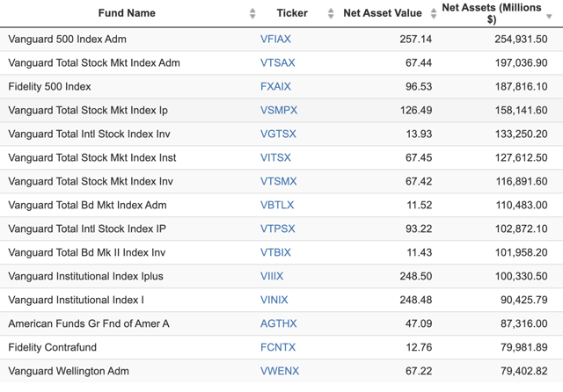Open the VBTLX ticker link
The height and width of the screenshot is (392, 563).
point(277,206)
